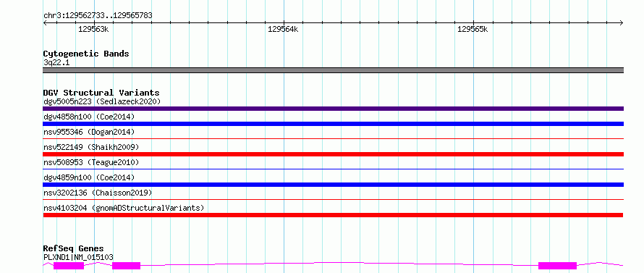Select the gray 3q22.1 cytogenetic band bar
The height and width of the screenshot is (273, 644).
[x=333, y=70]
